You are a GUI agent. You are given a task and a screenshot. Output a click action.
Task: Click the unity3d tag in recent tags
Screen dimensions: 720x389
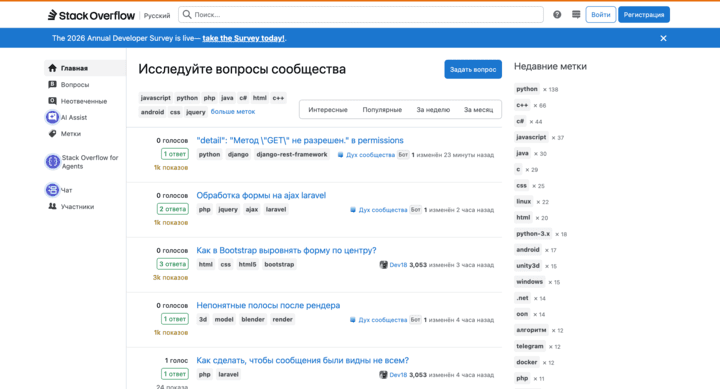click(x=528, y=266)
